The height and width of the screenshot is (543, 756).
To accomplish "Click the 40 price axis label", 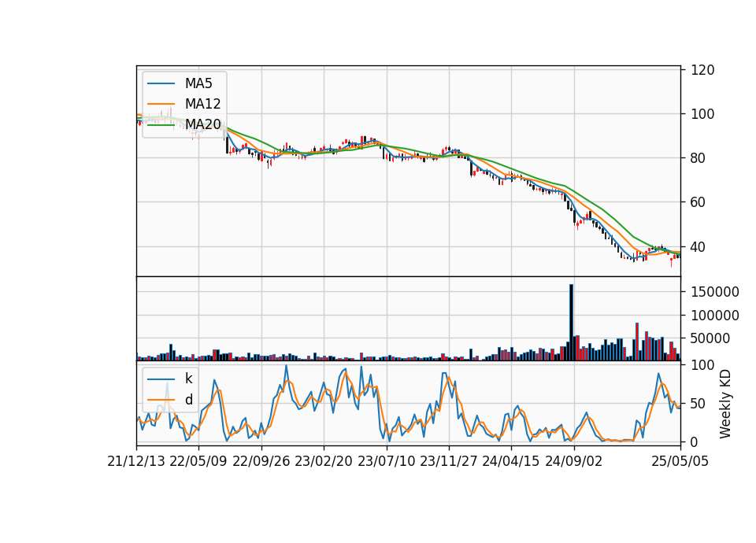I will pos(699,246).
